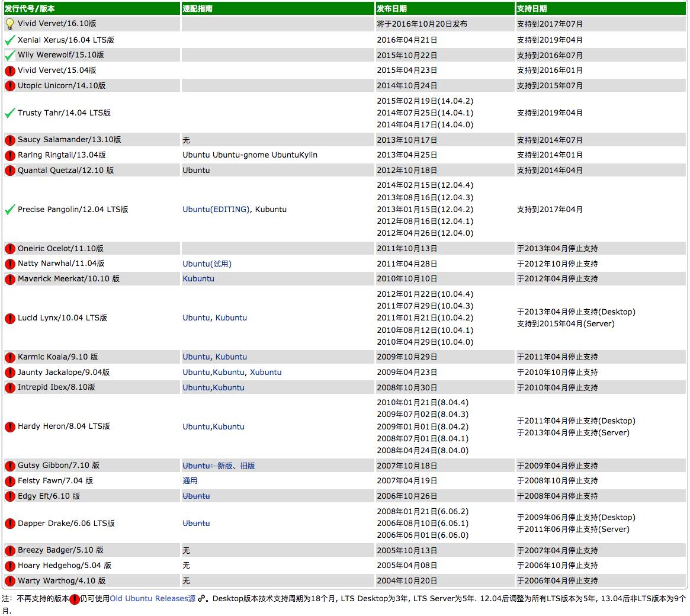Click the red warning icon in the footnote
This screenshot has width=690, height=616.
pyautogui.click(x=74, y=599)
